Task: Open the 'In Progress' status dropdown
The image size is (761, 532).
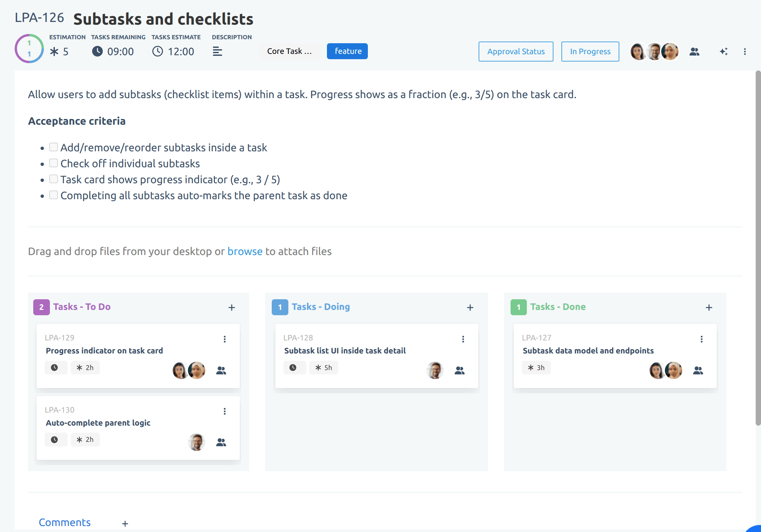Action: pyautogui.click(x=590, y=51)
